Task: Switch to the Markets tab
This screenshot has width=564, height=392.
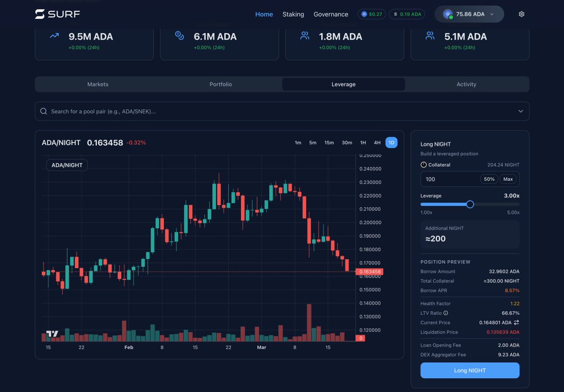Action: (98, 84)
